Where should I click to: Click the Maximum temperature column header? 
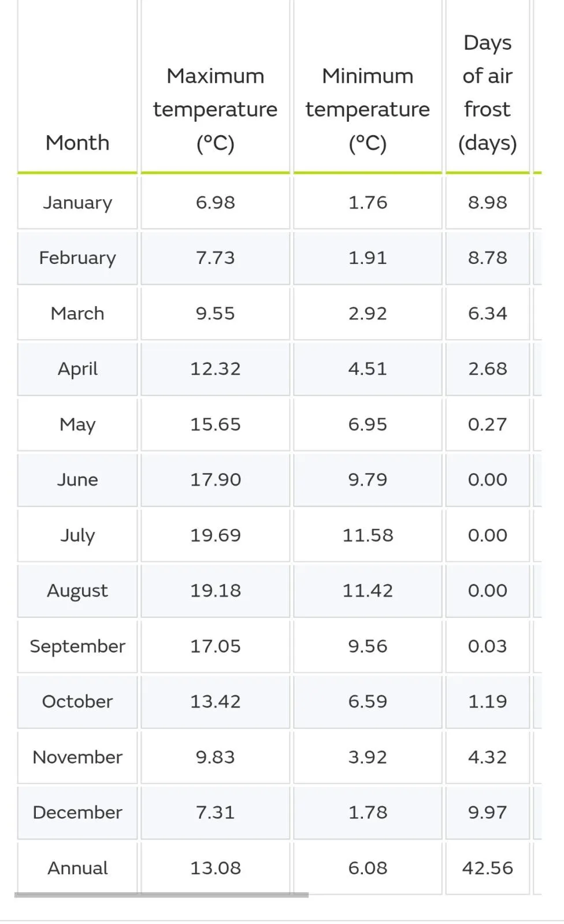215,109
